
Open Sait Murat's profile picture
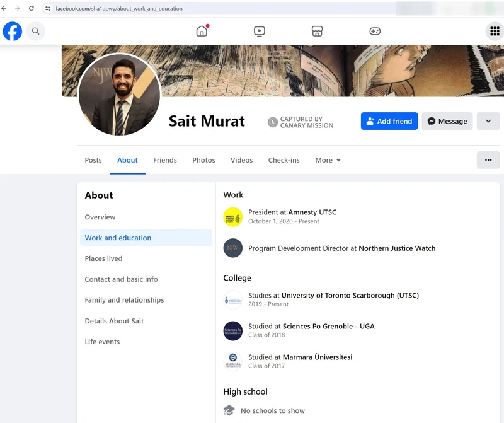pyautogui.click(x=119, y=95)
